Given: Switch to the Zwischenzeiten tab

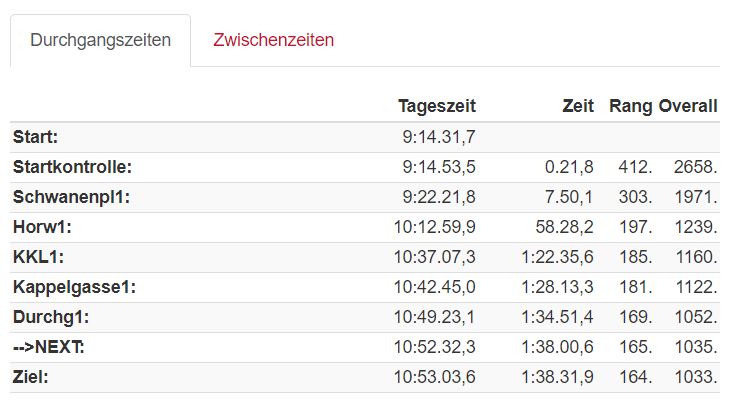Looking at the screenshot, I should (273, 40).
